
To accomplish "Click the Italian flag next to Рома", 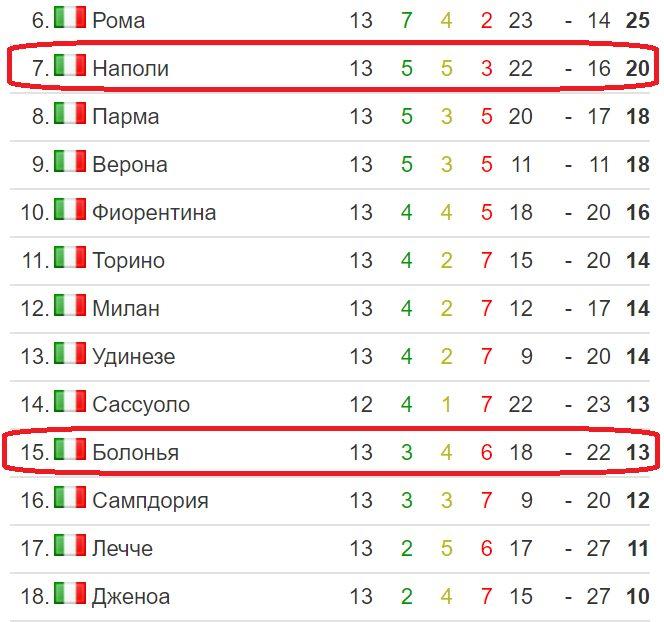I will [x=69, y=18].
